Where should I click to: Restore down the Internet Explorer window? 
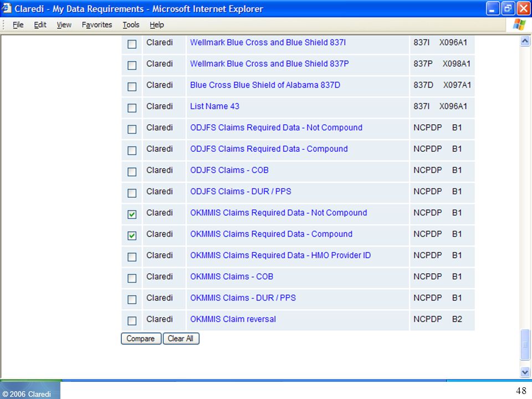[508, 8]
